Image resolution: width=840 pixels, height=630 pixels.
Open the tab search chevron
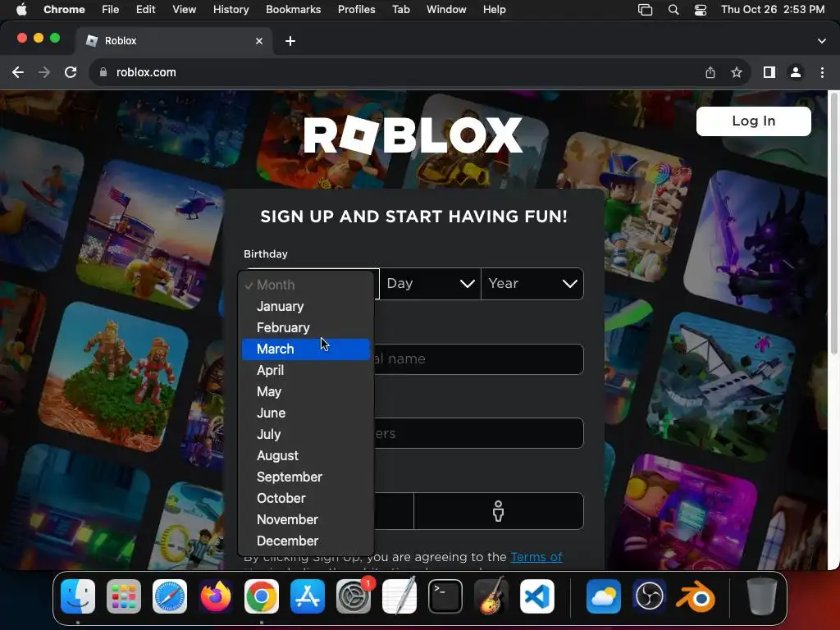[x=822, y=41]
